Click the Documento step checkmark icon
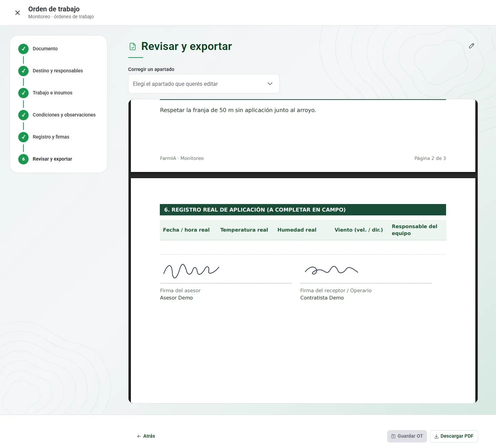 23,49
